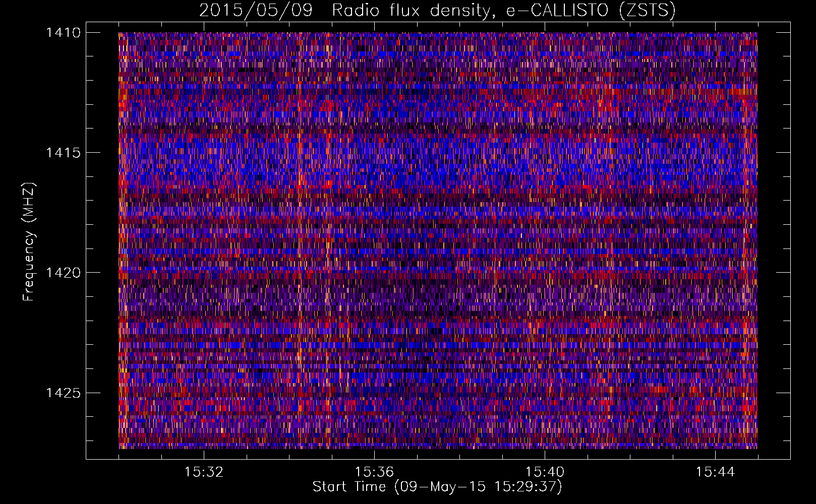Click the 15:32 time tick label
This screenshot has width=816, height=504.
[x=204, y=472]
